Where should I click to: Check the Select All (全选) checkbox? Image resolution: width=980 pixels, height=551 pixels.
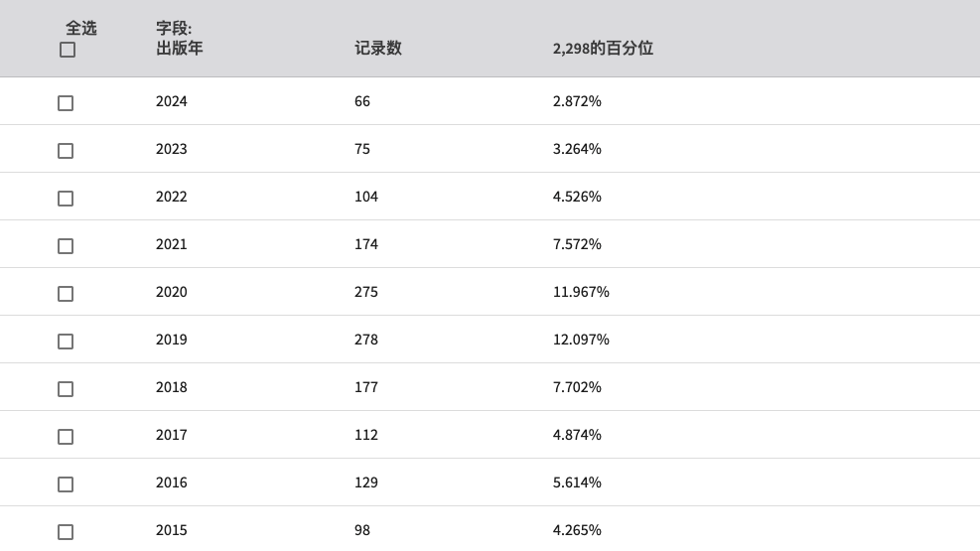[68, 50]
